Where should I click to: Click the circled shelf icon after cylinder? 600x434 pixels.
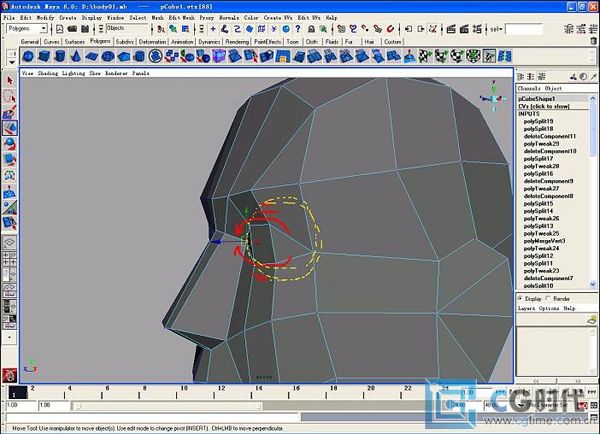(155, 57)
